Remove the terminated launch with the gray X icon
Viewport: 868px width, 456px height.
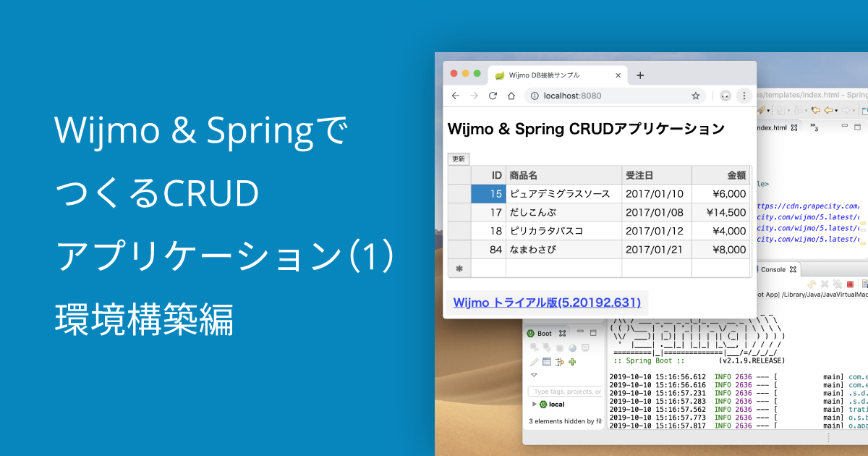(x=825, y=283)
